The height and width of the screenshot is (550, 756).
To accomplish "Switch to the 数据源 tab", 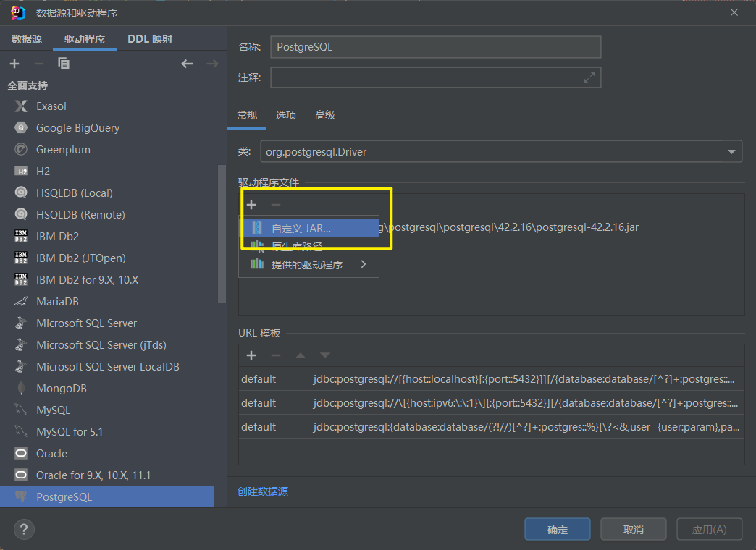I will pyautogui.click(x=27, y=39).
